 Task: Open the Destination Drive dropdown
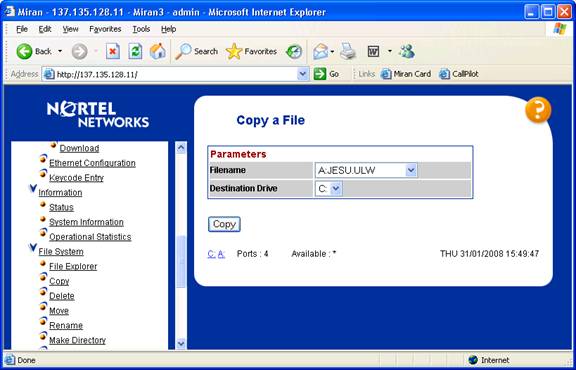328,189
